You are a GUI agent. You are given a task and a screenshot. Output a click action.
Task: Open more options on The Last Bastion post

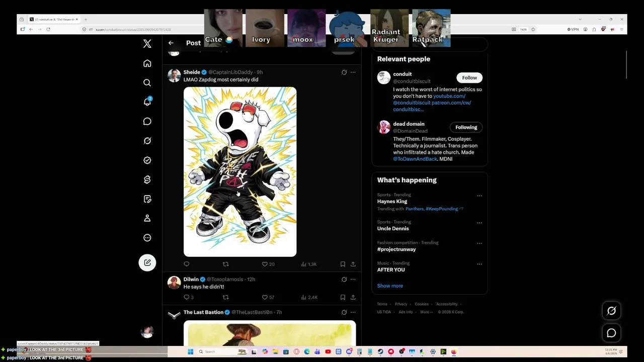coord(353,312)
